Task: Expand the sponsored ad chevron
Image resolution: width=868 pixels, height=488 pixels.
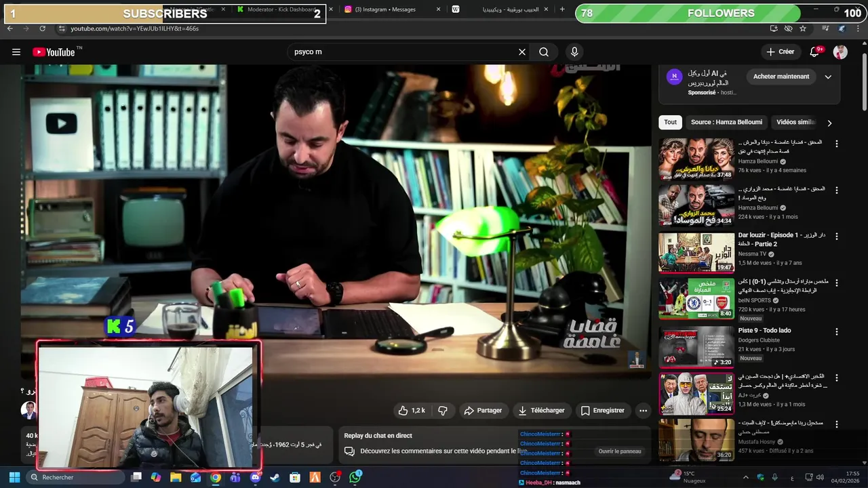Action: pyautogui.click(x=828, y=77)
